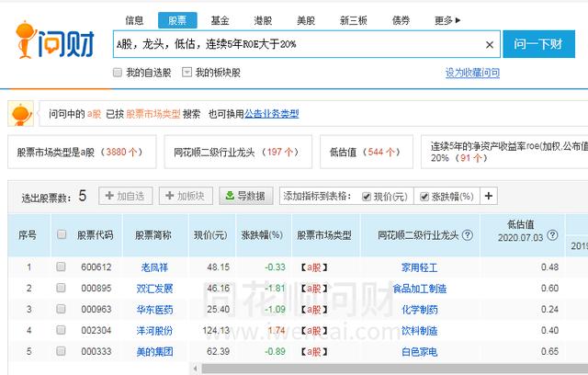
Task: Click the help icon beside 低估值 date
Action: (x=552, y=235)
